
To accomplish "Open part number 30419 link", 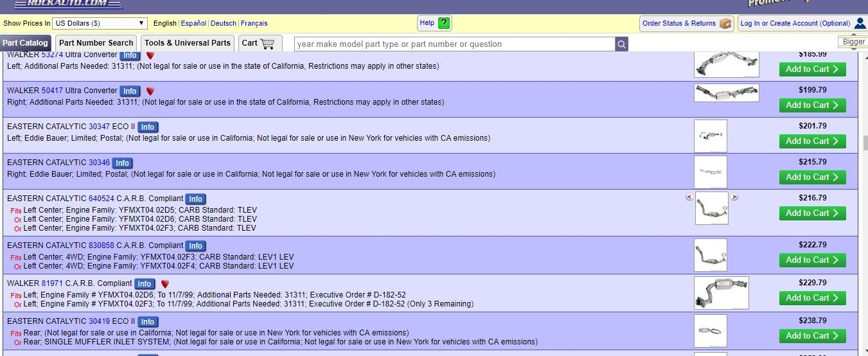I will 99,321.
